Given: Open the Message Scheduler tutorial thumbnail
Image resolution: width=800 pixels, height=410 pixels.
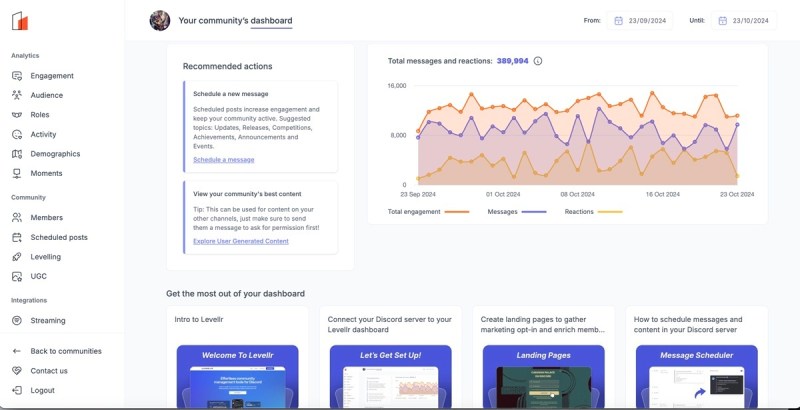Looking at the screenshot, I should tap(696, 376).
